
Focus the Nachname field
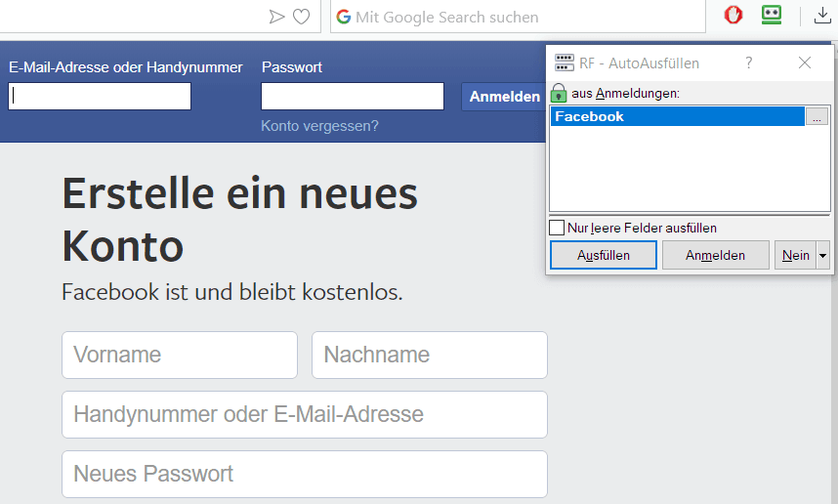[430, 355]
